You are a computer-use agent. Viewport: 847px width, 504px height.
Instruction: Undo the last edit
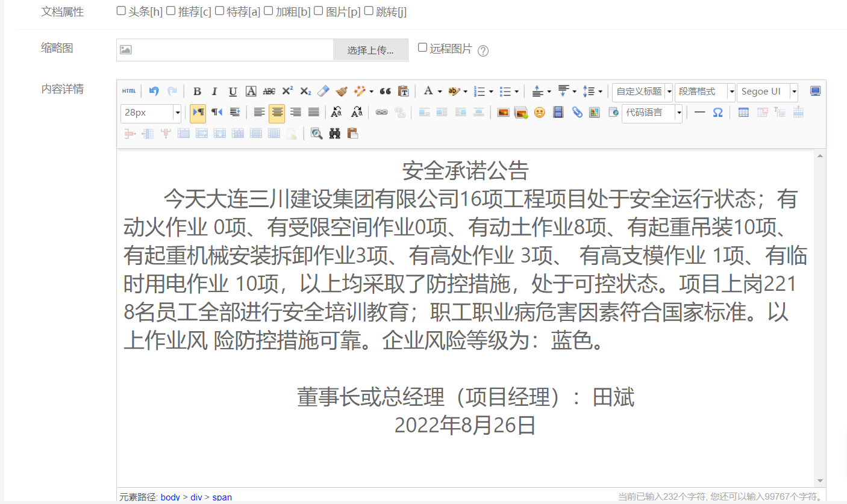[154, 92]
